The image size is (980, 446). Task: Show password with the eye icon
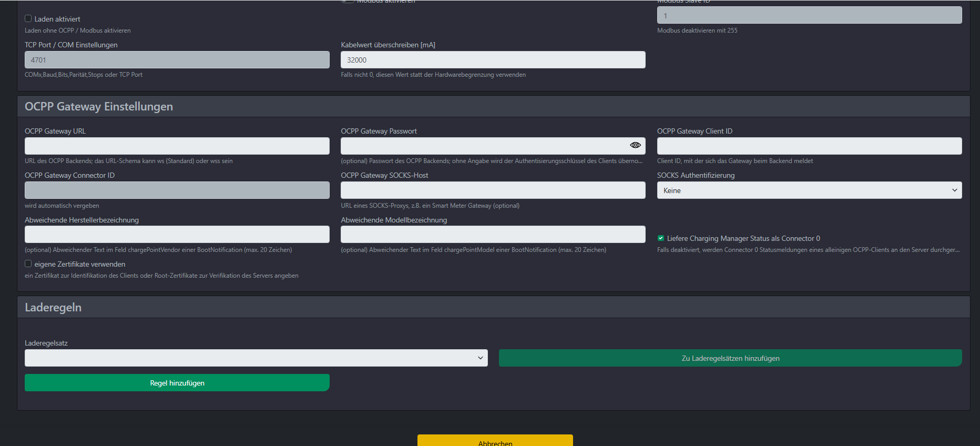click(x=635, y=145)
